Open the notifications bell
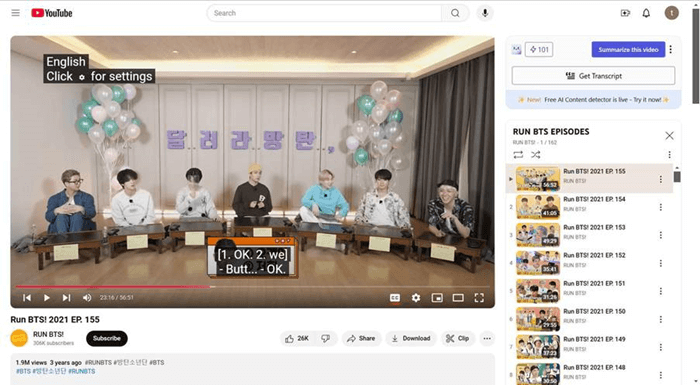The height and width of the screenshot is (385, 700). tap(646, 13)
